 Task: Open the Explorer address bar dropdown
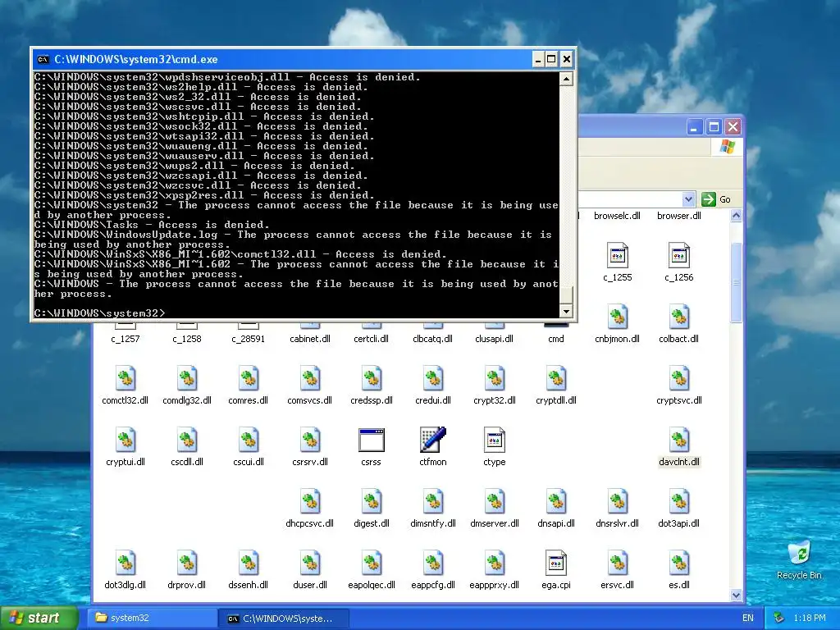pyautogui.click(x=688, y=199)
